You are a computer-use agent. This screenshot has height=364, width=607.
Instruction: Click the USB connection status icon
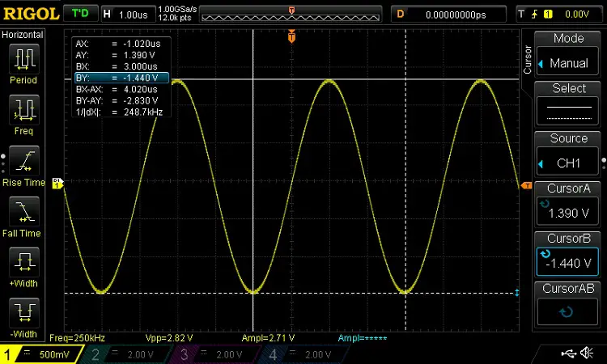[x=570, y=353]
